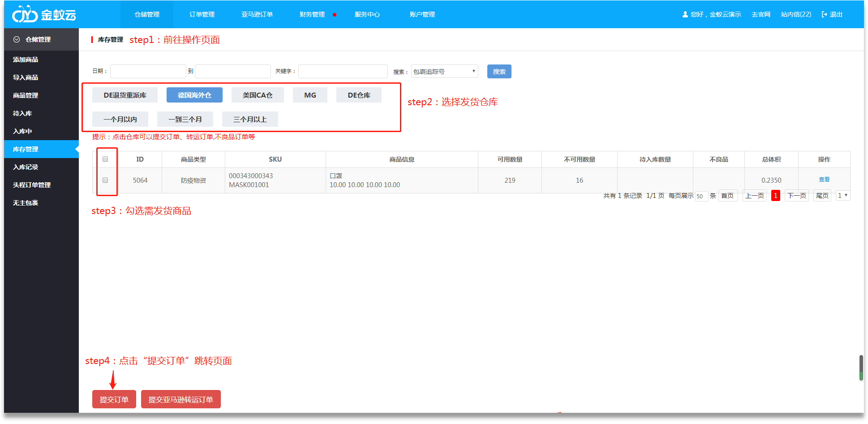Viewport: 868px width, 424px height.
Task: Go to 商品管理 in the sidebar
Action: 26,95
